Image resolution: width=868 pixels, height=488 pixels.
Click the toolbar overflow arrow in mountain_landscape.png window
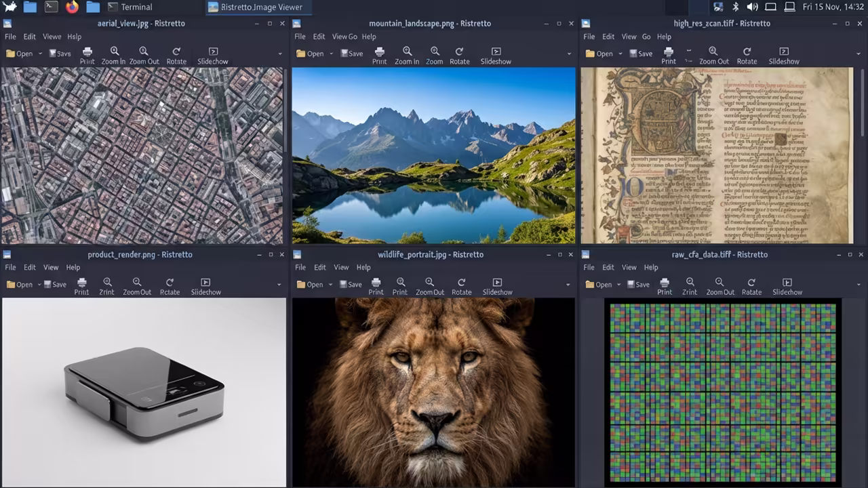[x=568, y=54]
